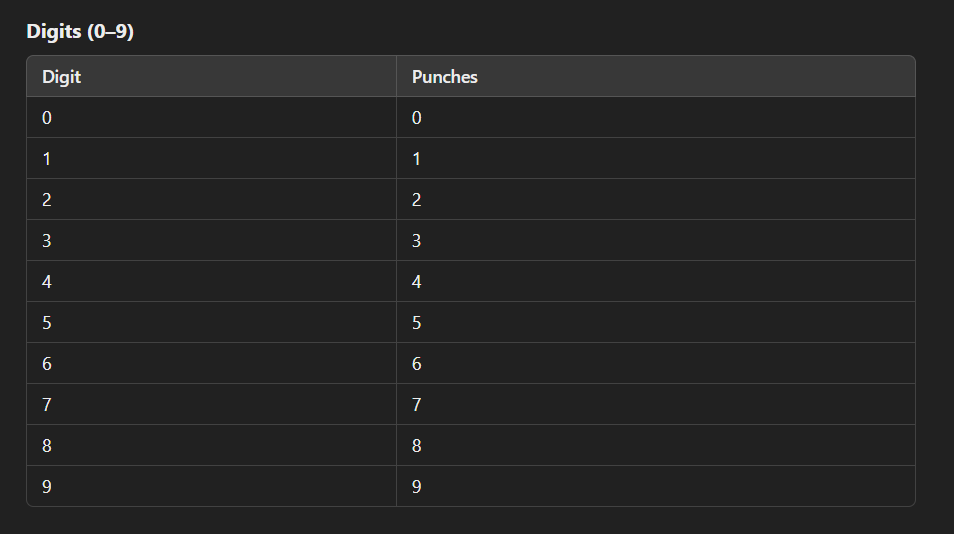Click punches cell for digit 4
Image resolution: width=954 pixels, height=534 pixels.
click(656, 282)
